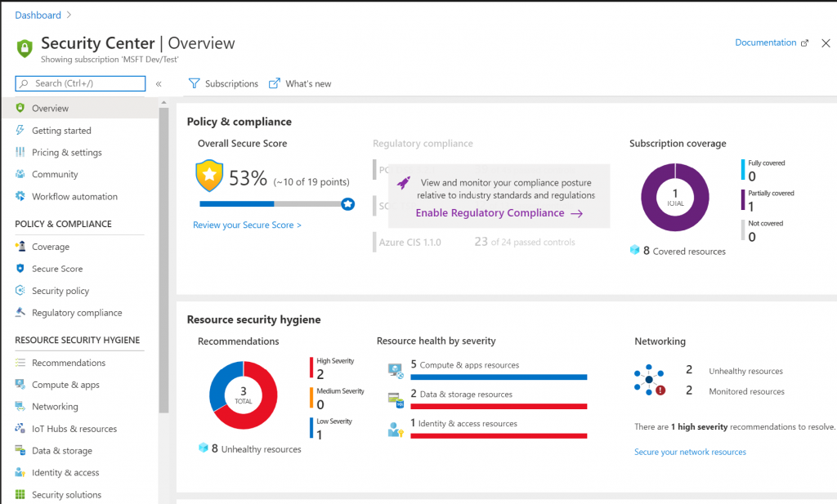The image size is (837, 504).
Task: Click the Subscriptions filter icon
Action: tap(195, 83)
